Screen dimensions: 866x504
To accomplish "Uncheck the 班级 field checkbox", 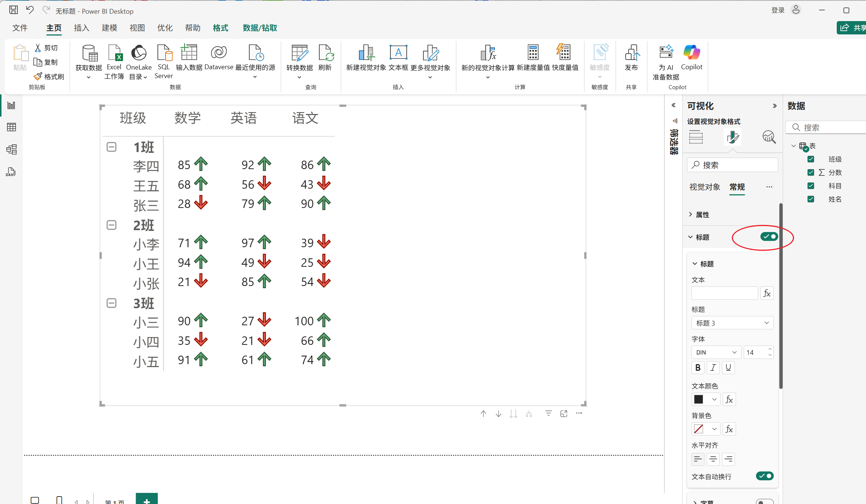I will (811, 159).
